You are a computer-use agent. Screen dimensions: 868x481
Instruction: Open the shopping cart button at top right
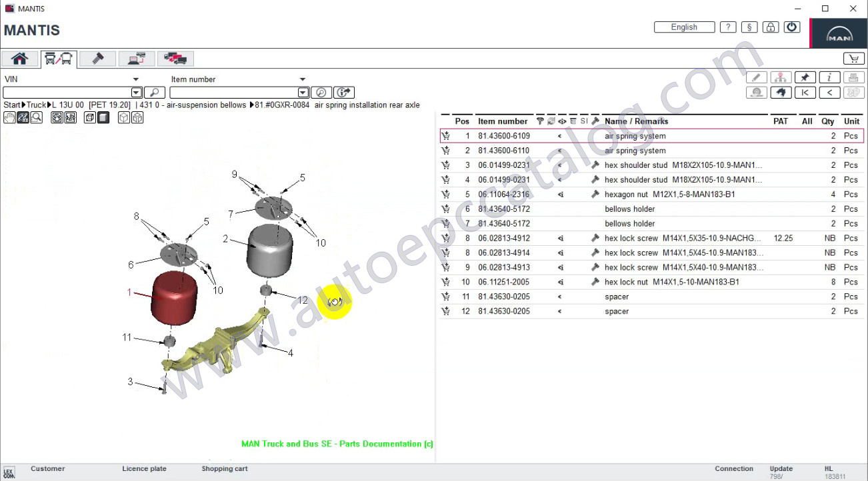point(853,59)
